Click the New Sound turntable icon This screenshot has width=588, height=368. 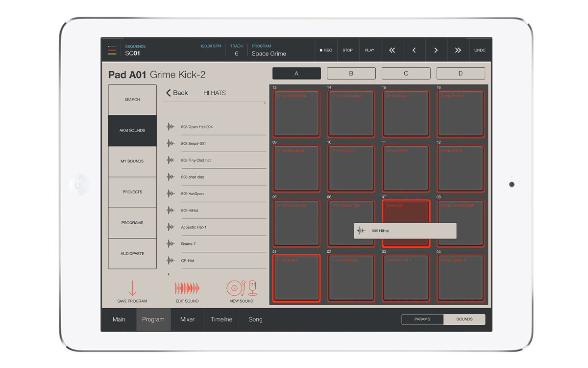tap(242, 288)
